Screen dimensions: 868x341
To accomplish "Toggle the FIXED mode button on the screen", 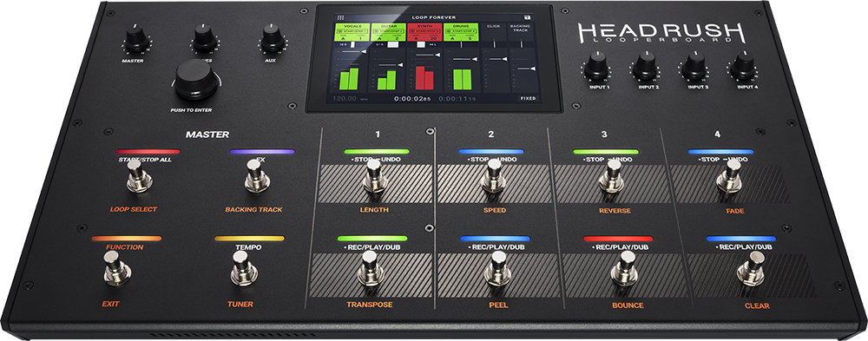I will click(528, 98).
